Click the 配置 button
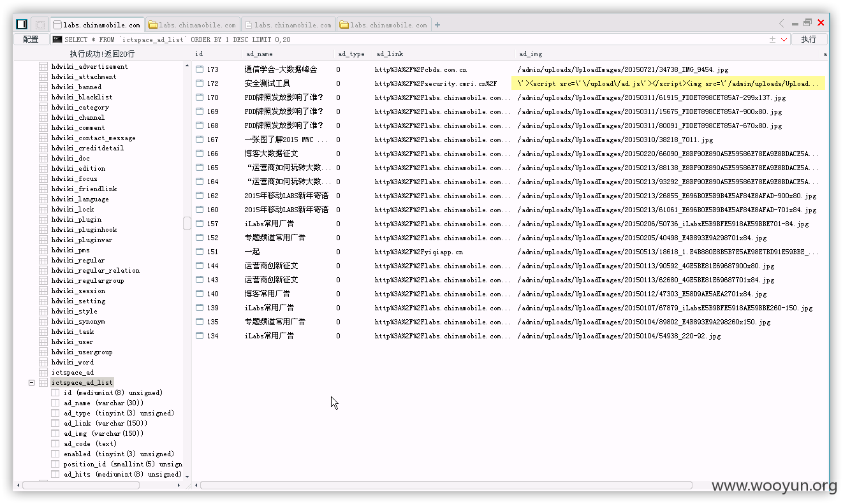843x504 pixels. (x=31, y=40)
